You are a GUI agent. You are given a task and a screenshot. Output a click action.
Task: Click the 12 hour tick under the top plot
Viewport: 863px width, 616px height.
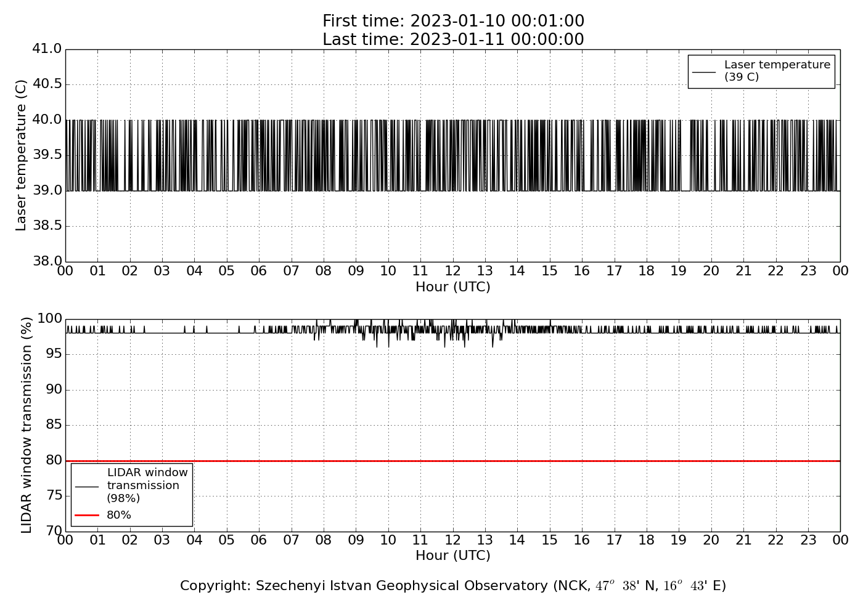pos(452,271)
